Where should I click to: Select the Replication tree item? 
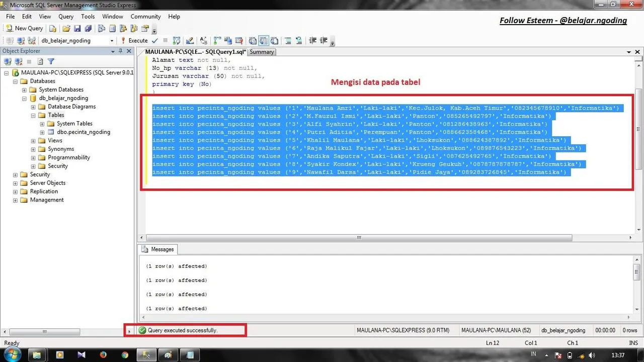[44, 192]
